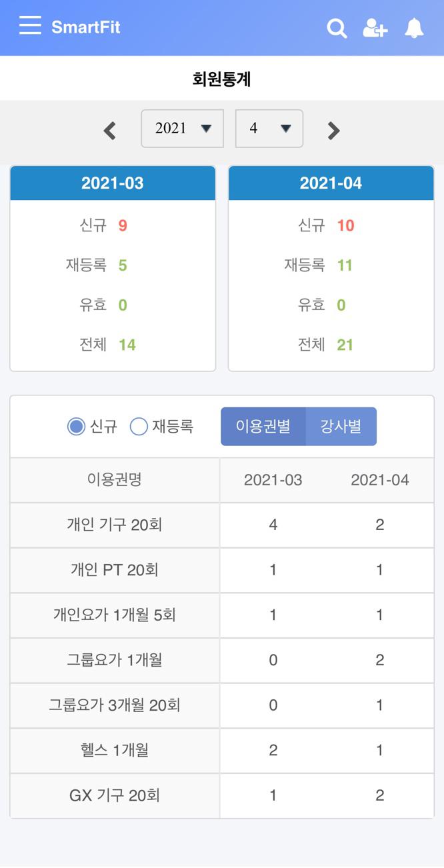
Task: Click the search magnifier icon
Action: click(337, 28)
